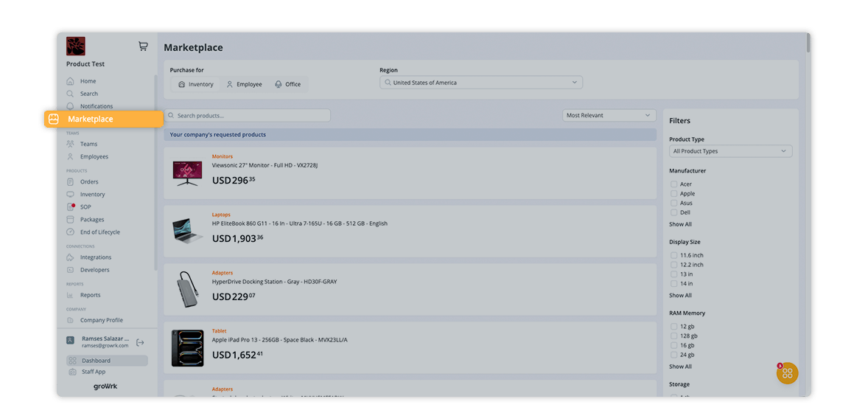Select the Employee purchase tab
The width and height of the screenshot is (868, 413).
pos(244,85)
